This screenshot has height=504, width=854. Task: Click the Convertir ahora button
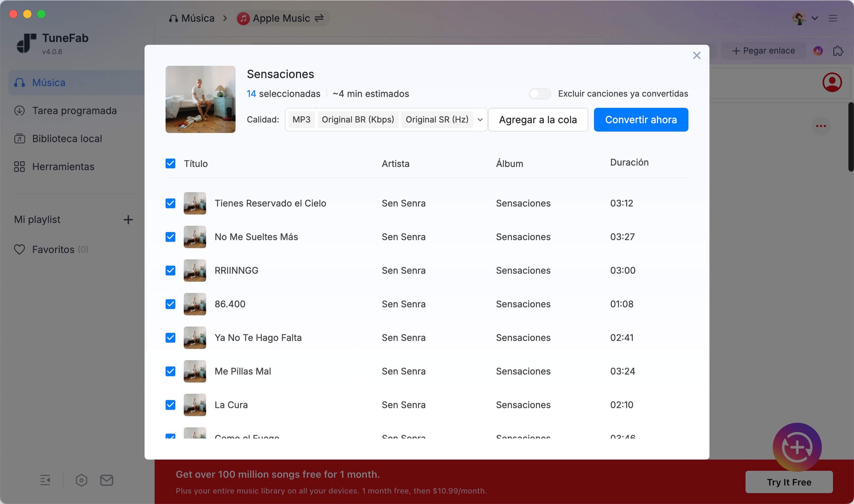(640, 119)
